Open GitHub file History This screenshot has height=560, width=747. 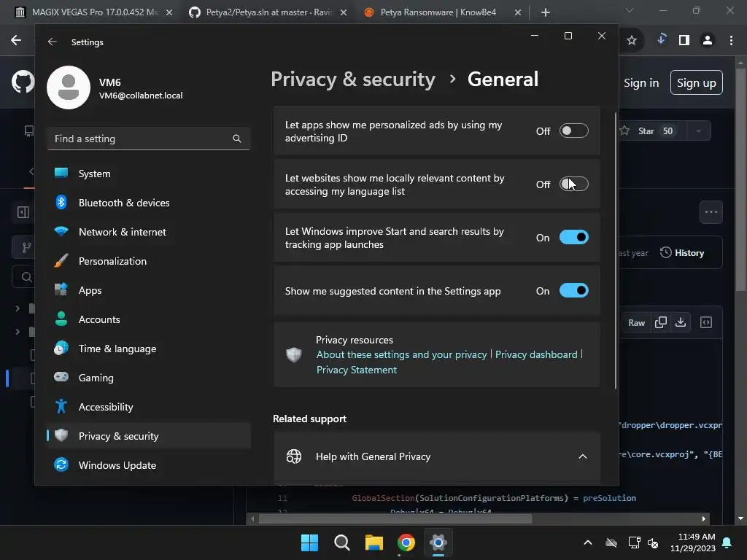[682, 253]
